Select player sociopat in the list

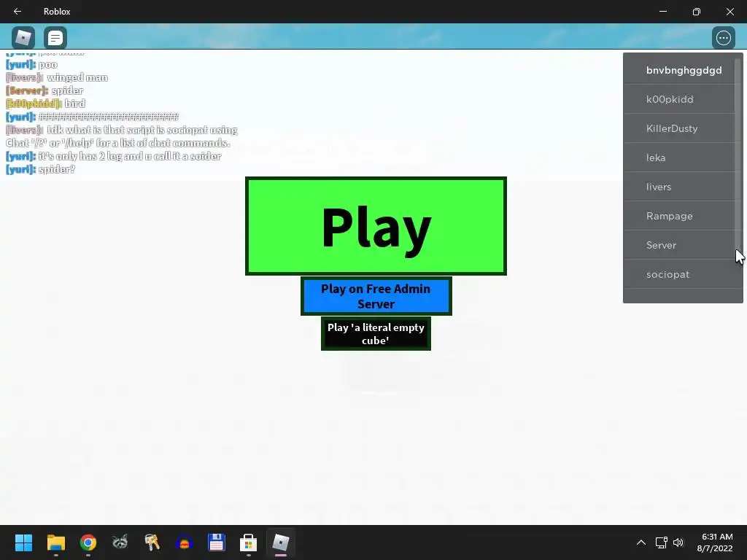point(679,274)
